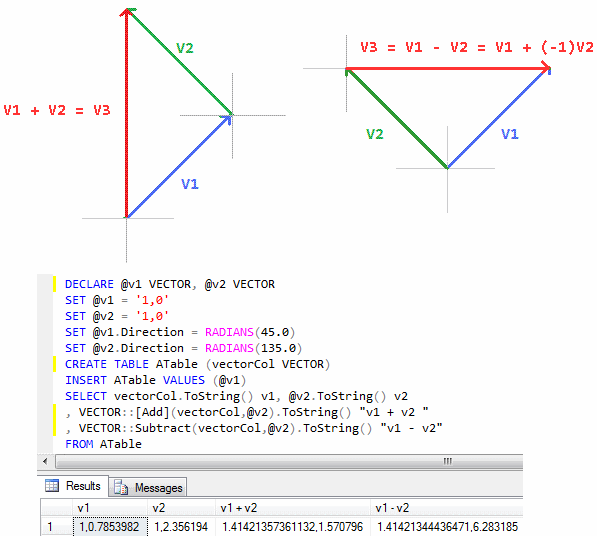This screenshot has width=597, height=536.
Task: Click cell 1.41421344436471,6.283185
Action: click(447, 527)
